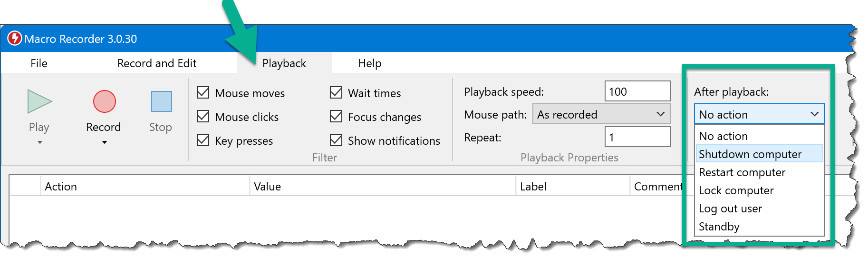This screenshot has width=868, height=259.
Task: Open the Help menu
Action: [x=370, y=63]
